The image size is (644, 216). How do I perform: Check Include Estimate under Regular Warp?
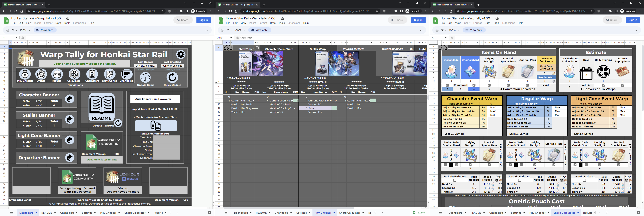click(x=519, y=180)
